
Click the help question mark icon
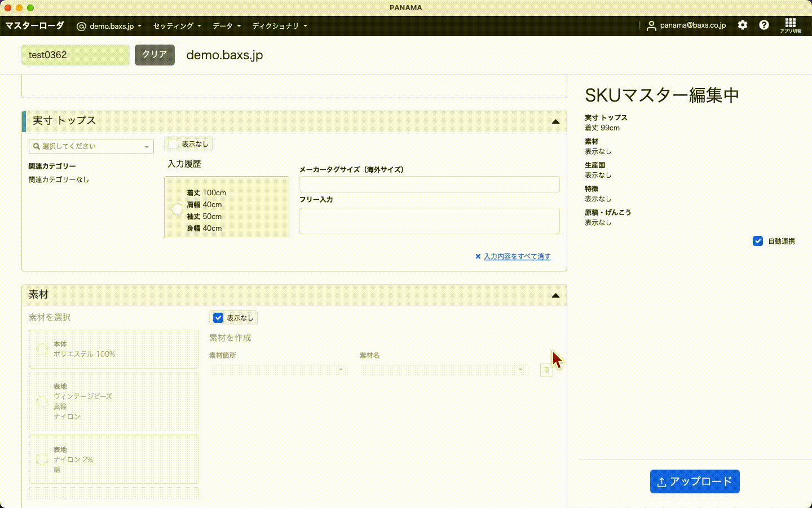point(764,25)
